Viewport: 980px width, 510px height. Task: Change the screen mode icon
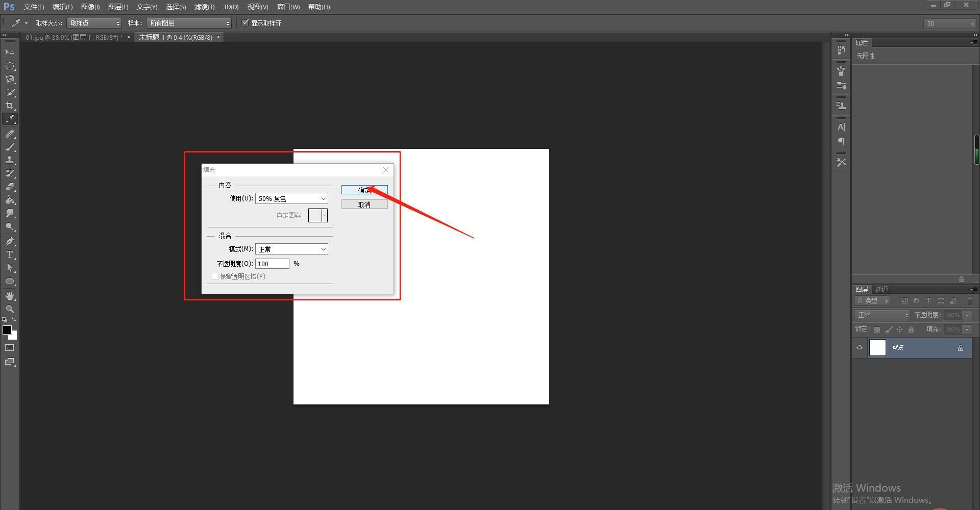click(10, 362)
